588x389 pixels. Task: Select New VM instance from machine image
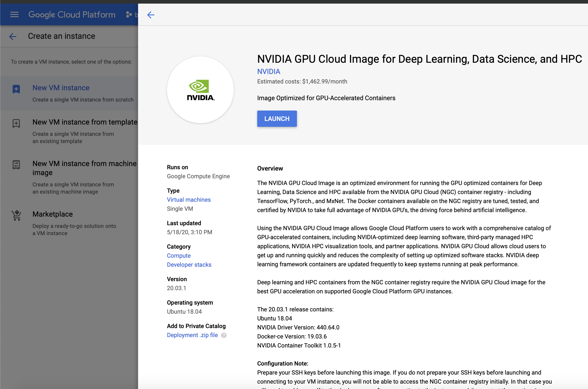[84, 168]
